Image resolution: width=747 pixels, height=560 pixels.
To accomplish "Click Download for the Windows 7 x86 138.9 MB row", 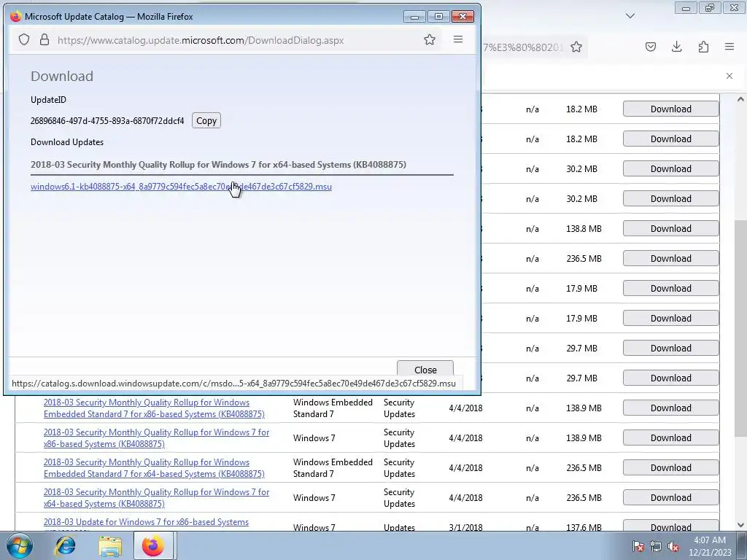I will 671,438.
